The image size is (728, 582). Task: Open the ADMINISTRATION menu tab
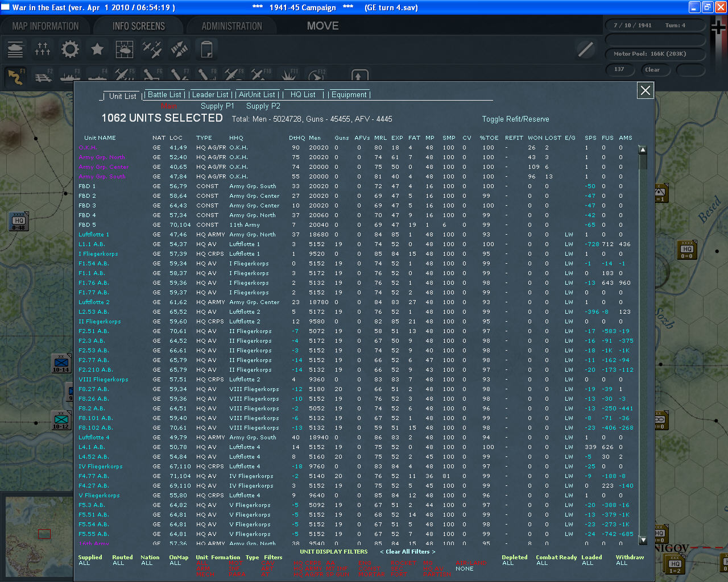point(232,26)
